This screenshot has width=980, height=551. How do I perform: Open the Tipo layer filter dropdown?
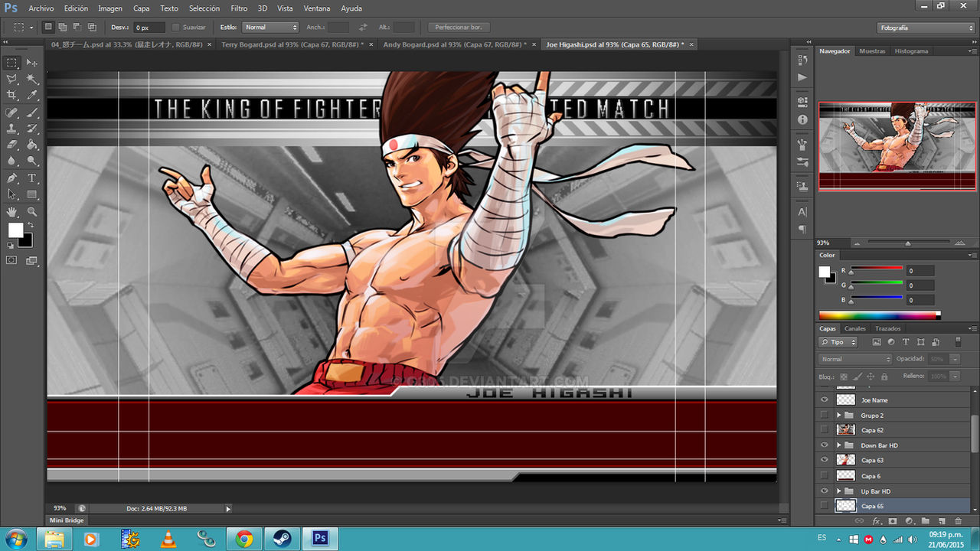(x=838, y=342)
